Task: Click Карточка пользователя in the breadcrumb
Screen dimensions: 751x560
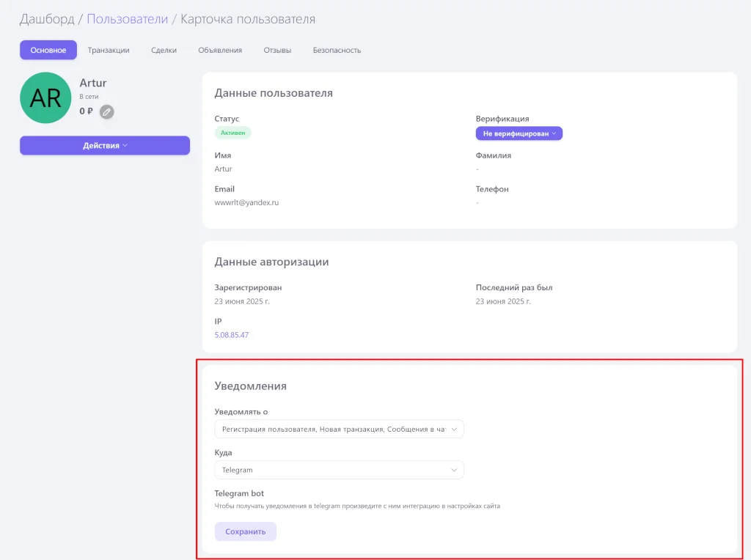Action: (248, 18)
